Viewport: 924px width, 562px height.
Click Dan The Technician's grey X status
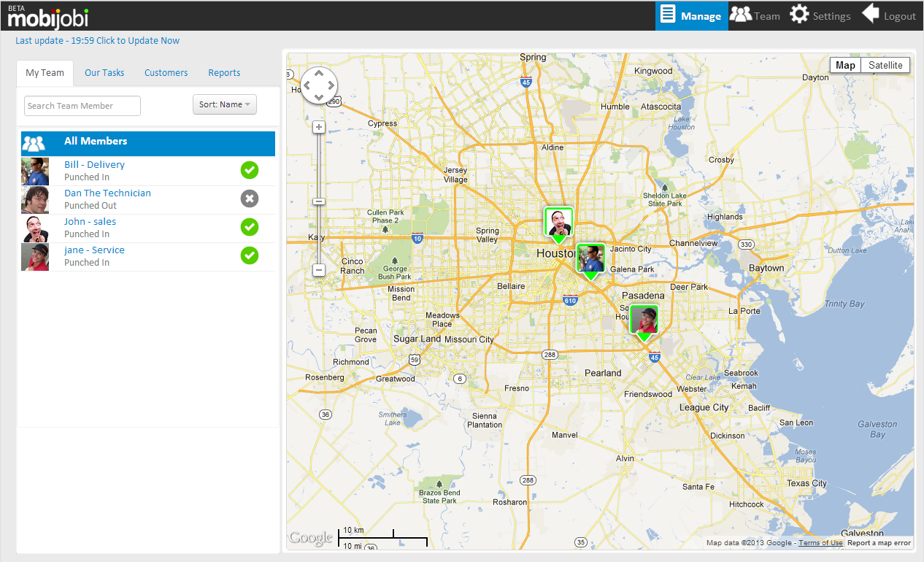250,199
